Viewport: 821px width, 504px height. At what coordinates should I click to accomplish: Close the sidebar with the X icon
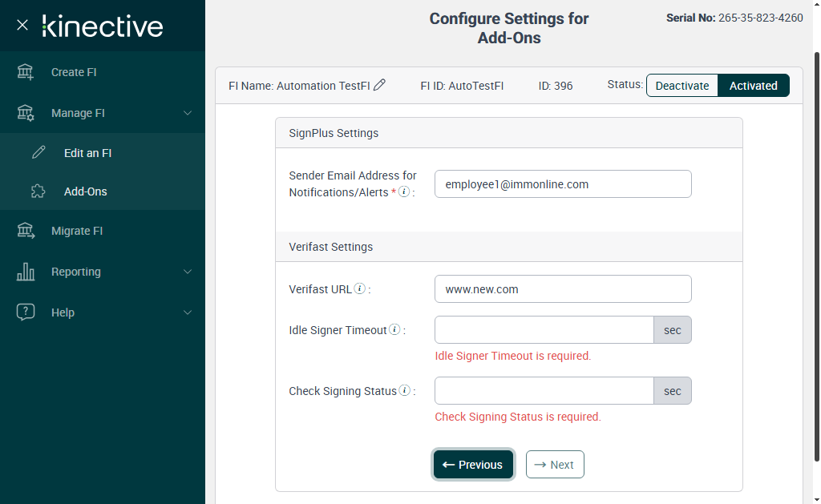pyautogui.click(x=22, y=25)
